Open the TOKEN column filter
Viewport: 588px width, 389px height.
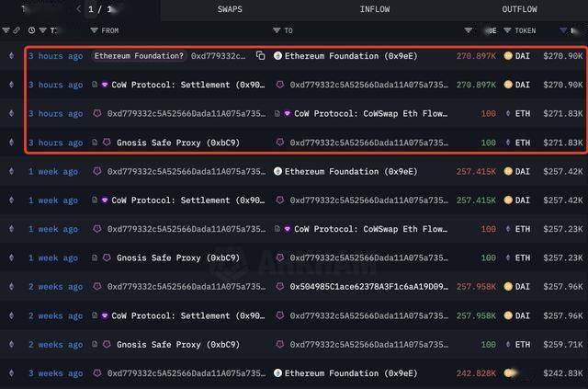coord(507,30)
